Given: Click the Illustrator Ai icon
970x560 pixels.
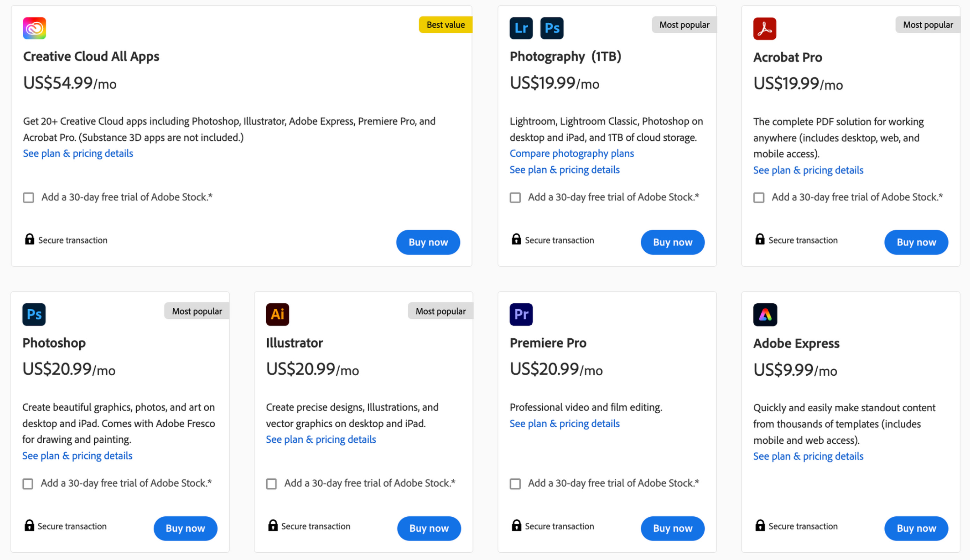Looking at the screenshot, I should point(277,314).
